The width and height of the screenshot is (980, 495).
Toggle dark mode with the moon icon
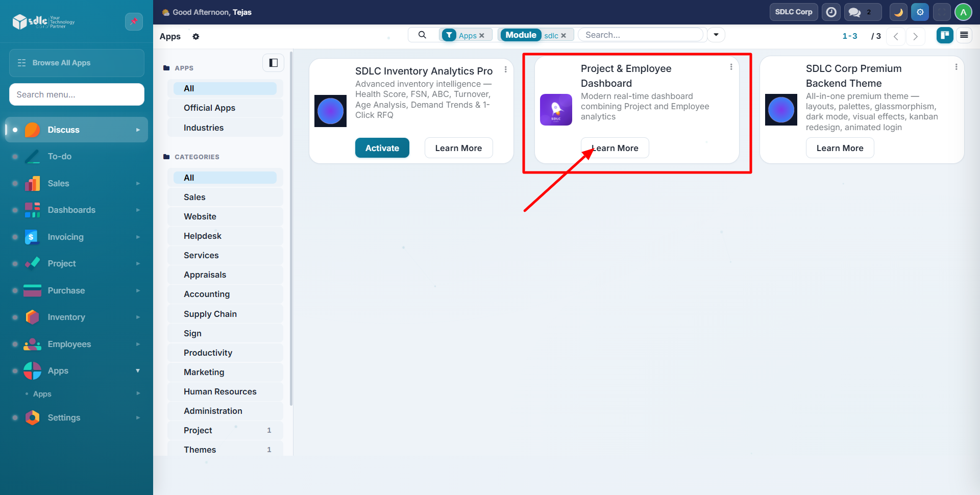click(x=898, y=12)
